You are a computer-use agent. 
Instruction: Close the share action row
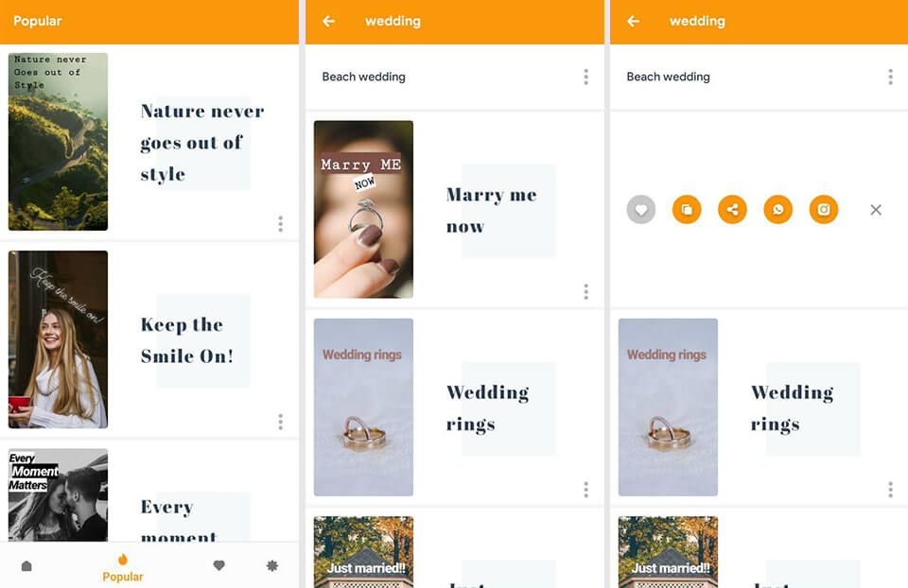click(x=876, y=210)
